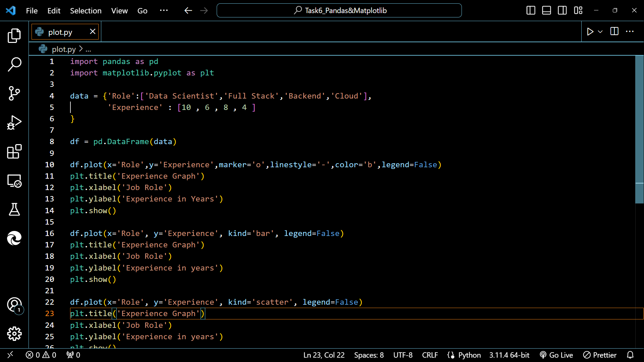The width and height of the screenshot is (644, 362).
Task: Click the Task6_Pandas&Matplotlib command center search box
Action: (339, 10)
